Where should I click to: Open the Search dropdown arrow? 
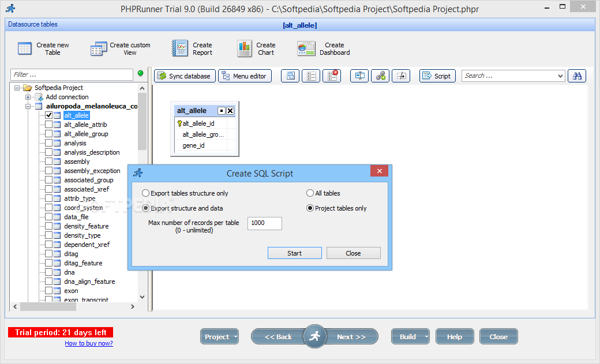pyautogui.click(x=560, y=76)
